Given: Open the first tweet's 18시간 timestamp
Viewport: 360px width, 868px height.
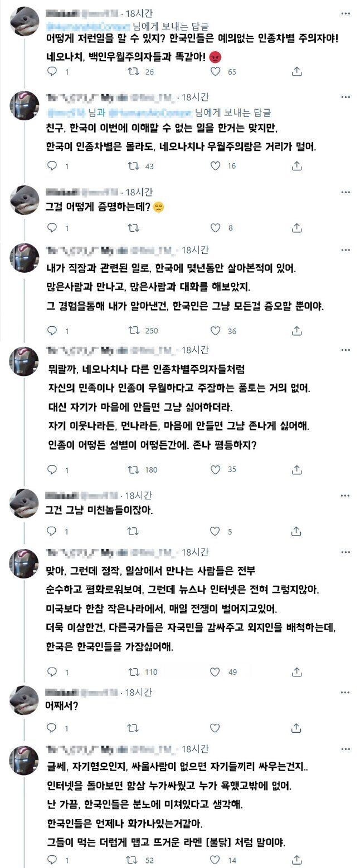Looking at the screenshot, I should [x=138, y=12].
